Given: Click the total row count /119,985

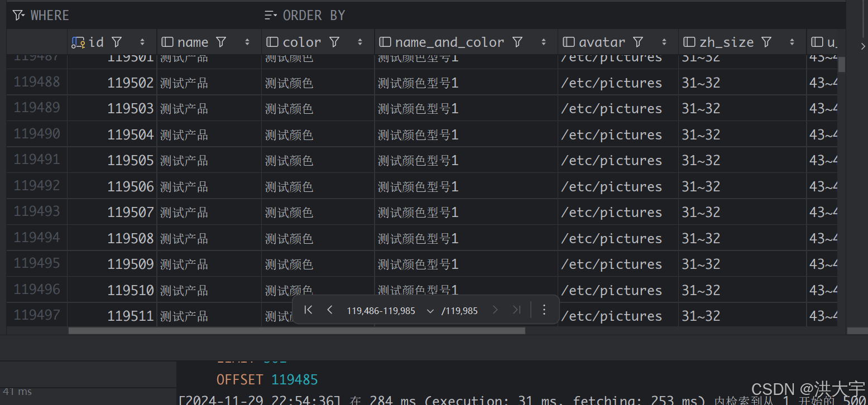Looking at the screenshot, I should [459, 311].
